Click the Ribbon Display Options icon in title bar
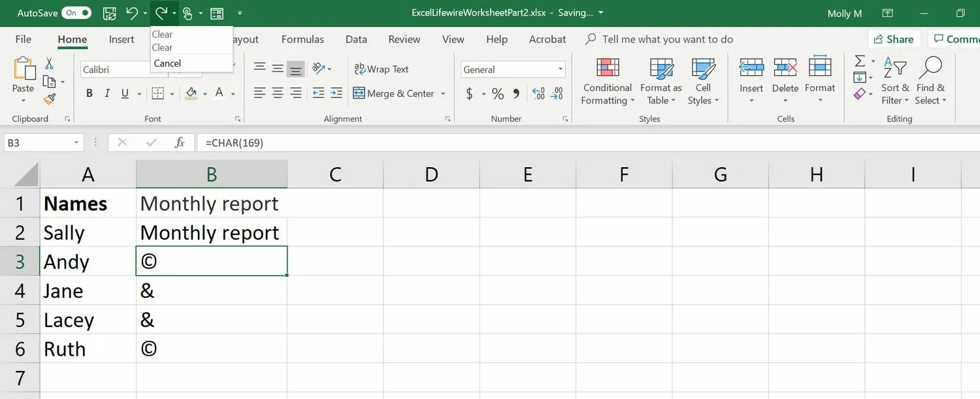This screenshot has width=980, height=399. [x=888, y=13]
